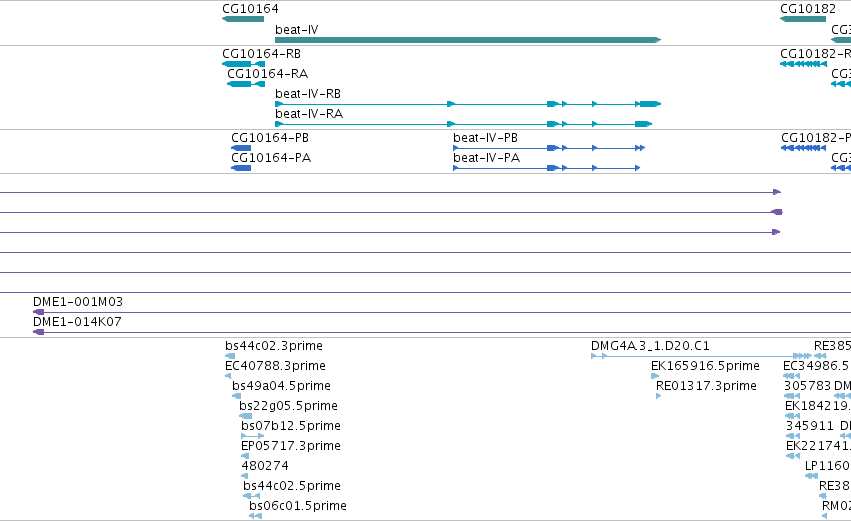Select the beat-IV-RB transcript label
Screen dimensions: 851x521
click(x=308, y=94)
